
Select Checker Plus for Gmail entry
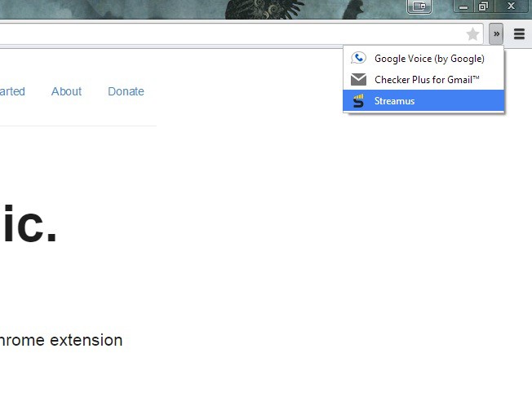423,80
